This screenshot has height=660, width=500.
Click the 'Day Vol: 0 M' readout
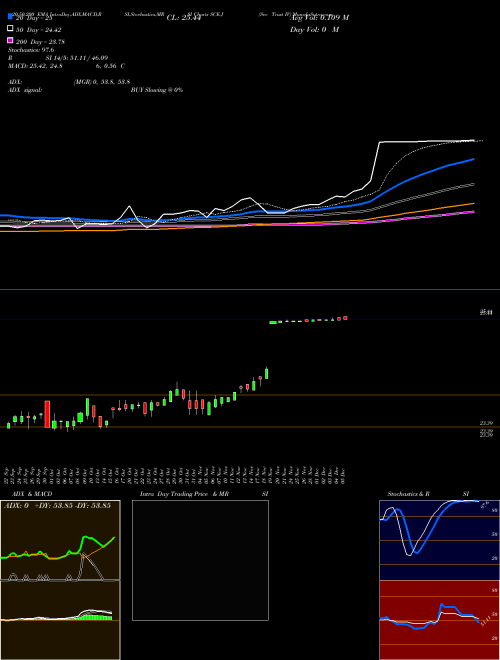pyautogui.click(x=314, y=30)
